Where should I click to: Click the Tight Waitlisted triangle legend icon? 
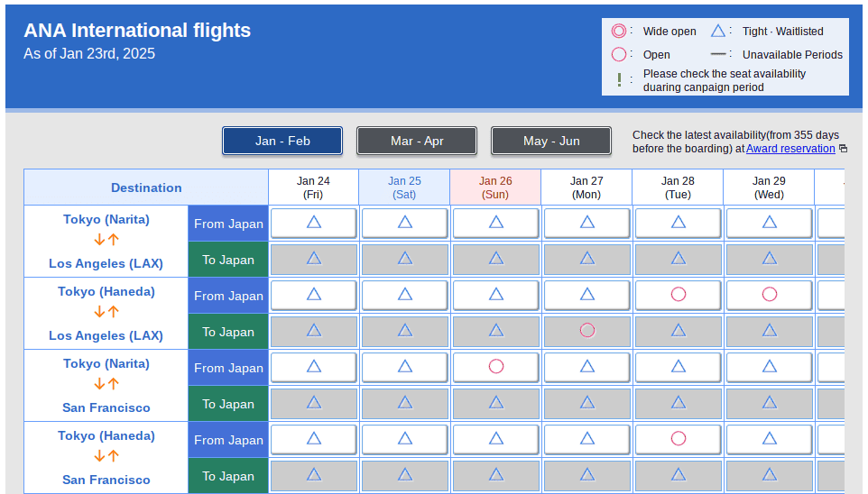click(x=718, y=31)
